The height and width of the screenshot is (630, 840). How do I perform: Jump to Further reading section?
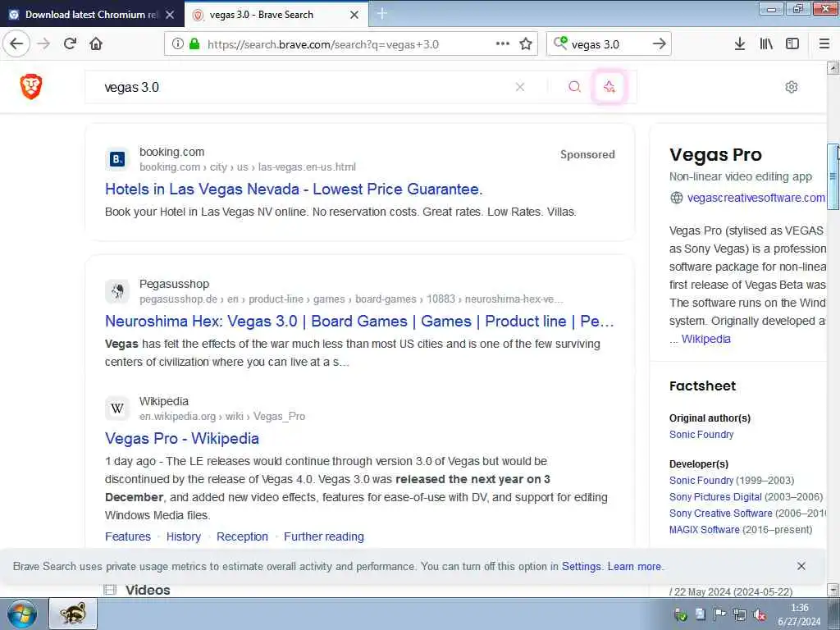pos(323,536)
